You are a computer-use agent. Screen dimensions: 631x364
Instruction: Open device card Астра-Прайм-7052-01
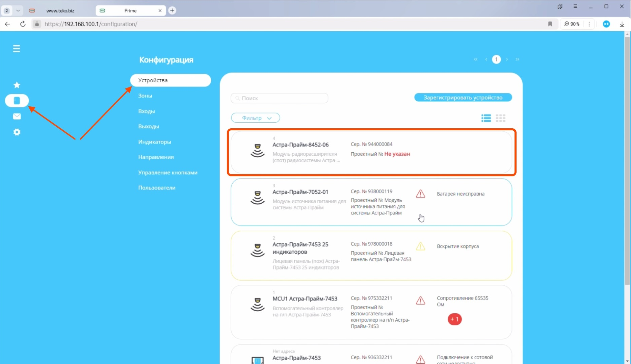(371, 202)
